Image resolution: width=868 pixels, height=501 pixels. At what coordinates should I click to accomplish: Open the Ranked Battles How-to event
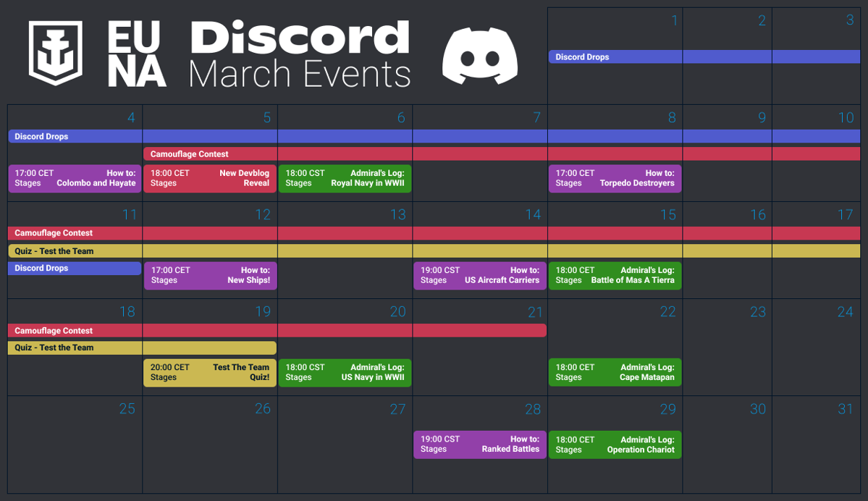(480, 444)
